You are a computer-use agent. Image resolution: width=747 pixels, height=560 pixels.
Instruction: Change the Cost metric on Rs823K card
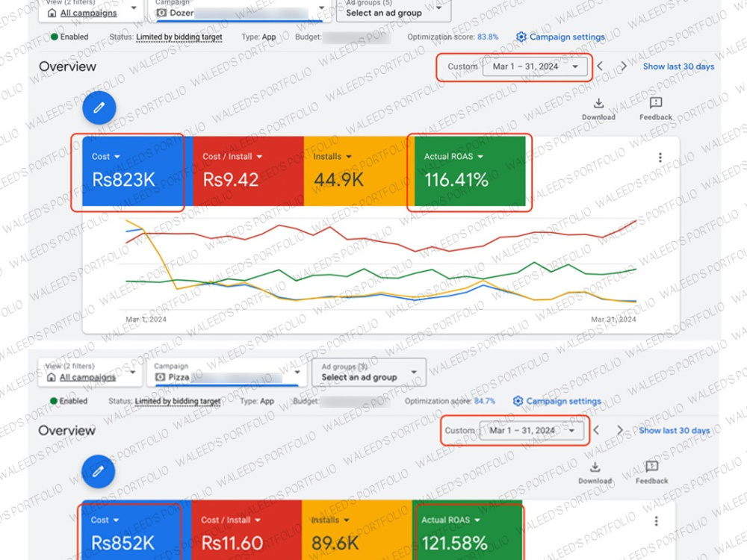106,157
